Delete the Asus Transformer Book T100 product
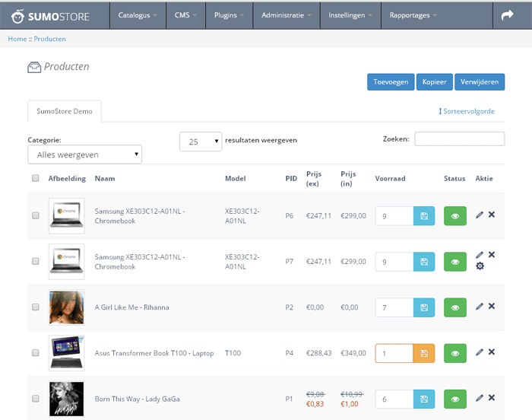 click(x=492, y=352)
